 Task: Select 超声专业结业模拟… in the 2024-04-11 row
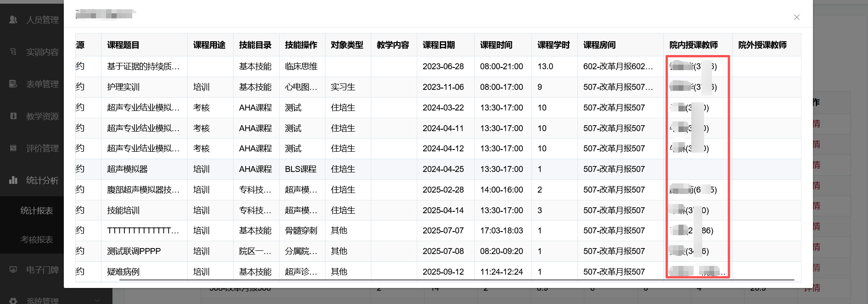coord(143,128)
